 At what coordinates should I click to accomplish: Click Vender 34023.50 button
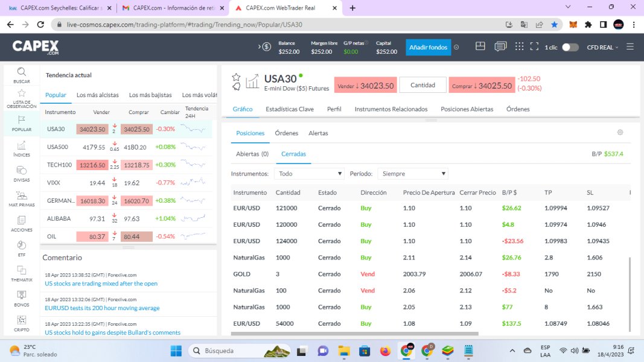click(365, 85)
